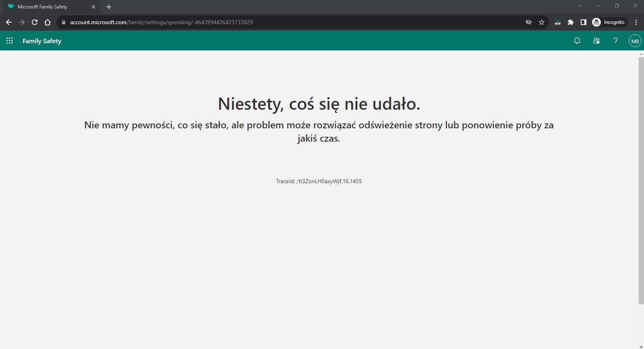View site information via the lock icon
This screenshot has height=349, width=644.
pyautogui.click(x=63, y=22)
